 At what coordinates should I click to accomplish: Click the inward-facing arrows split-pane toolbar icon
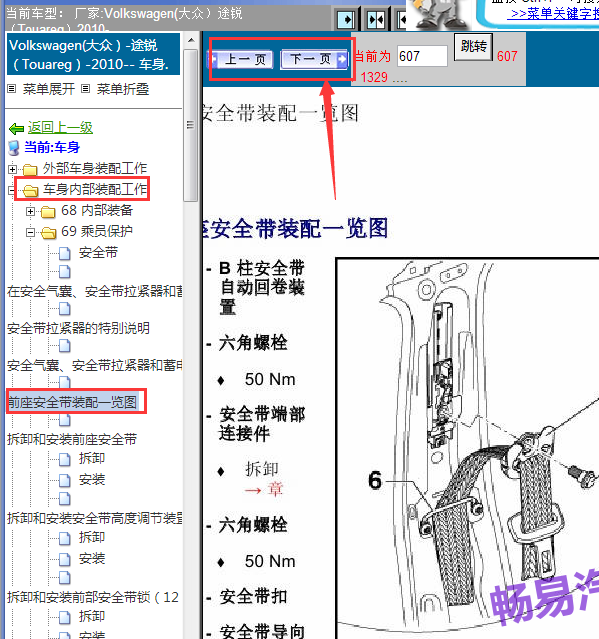[x=376, y=19]
